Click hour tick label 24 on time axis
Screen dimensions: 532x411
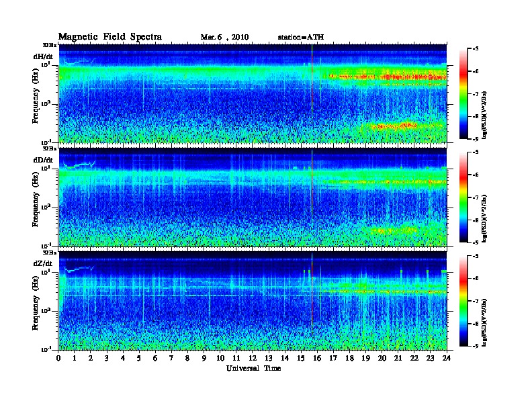[447, 358]
